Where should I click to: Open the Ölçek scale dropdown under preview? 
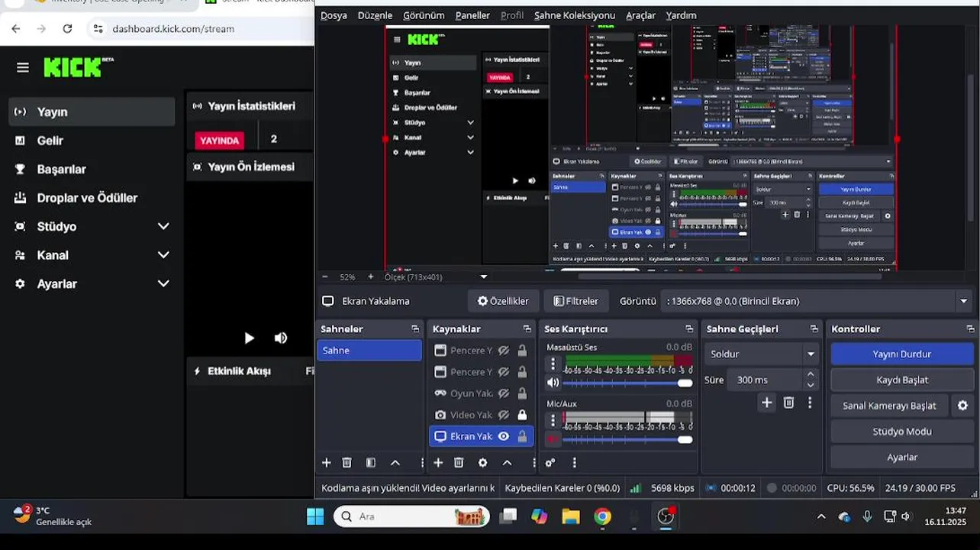point(483,277)
